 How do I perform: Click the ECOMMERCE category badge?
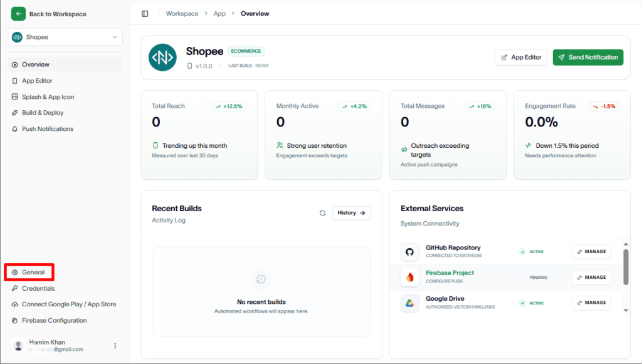pos(246,51)
